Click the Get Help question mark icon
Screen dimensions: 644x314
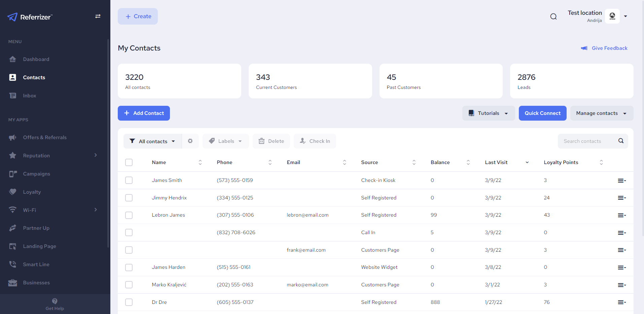pos(55,301)
